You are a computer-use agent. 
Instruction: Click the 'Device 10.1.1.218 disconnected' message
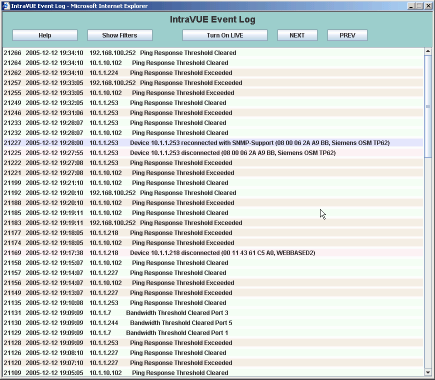222,253
